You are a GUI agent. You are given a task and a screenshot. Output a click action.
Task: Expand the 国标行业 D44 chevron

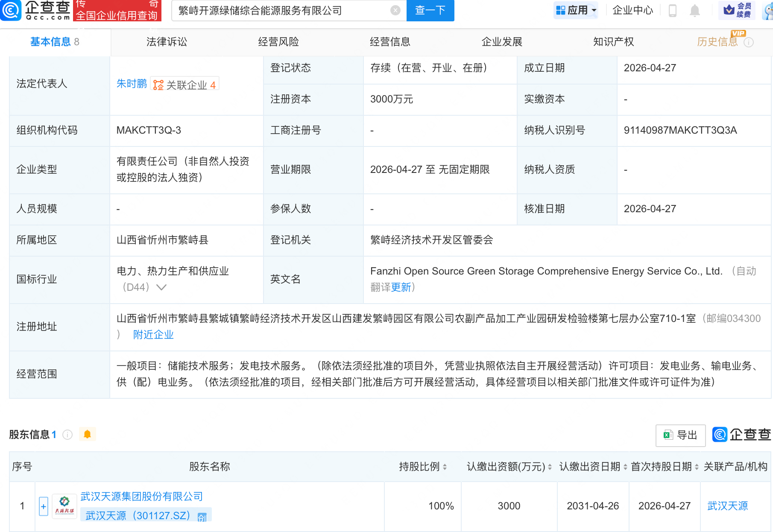click(x=161, y=287)
